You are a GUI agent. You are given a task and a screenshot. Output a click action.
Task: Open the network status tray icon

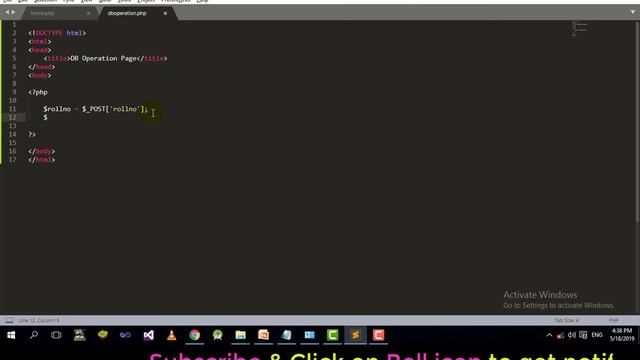point(560,336)
